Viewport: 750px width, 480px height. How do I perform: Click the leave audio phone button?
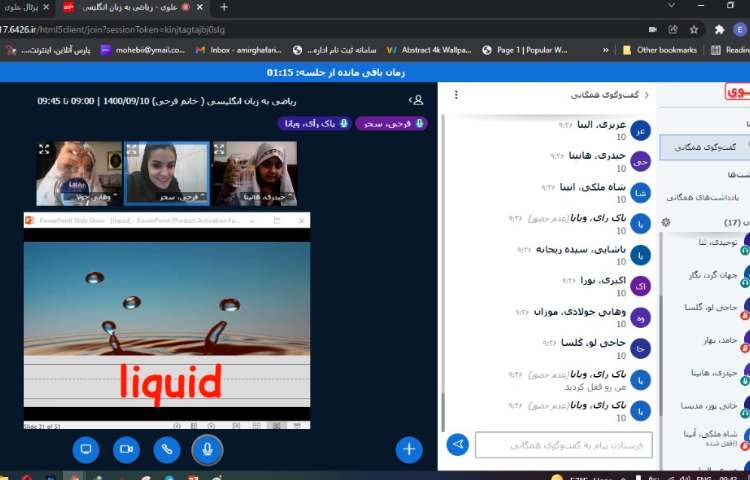point(166,449)
